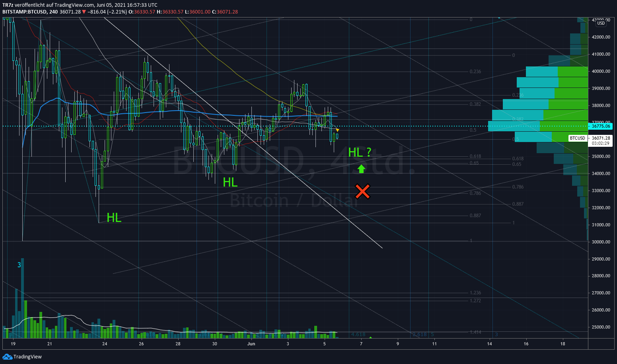Select the volume profile bar at 40000
This screenshot has height=364, width=617.
557,72
